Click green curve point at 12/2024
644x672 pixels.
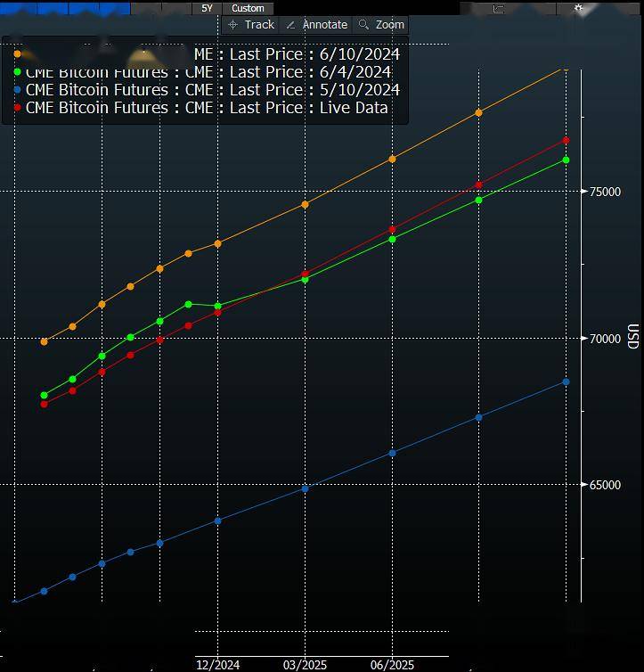217,306
